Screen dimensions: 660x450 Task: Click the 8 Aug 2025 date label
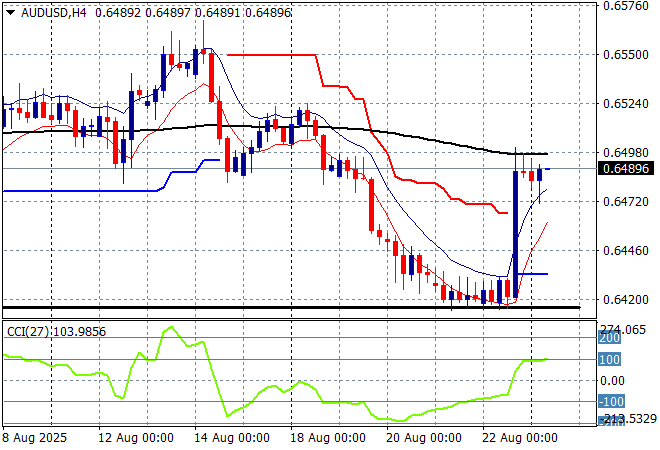[36, 438]
